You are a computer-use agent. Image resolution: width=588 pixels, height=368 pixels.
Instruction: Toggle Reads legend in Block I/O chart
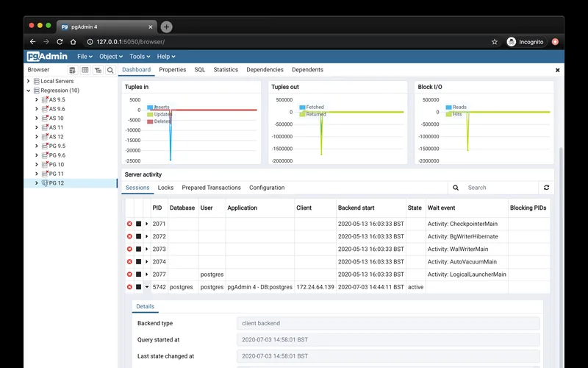coord(456,107)
